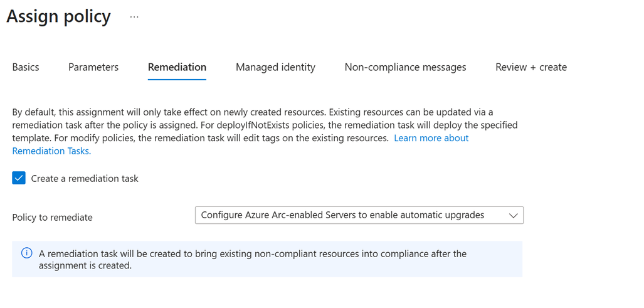This screenshot has height=308, width=644.
Task: Follow the 'Learn more about' link
Action: (x=431, y=138)
